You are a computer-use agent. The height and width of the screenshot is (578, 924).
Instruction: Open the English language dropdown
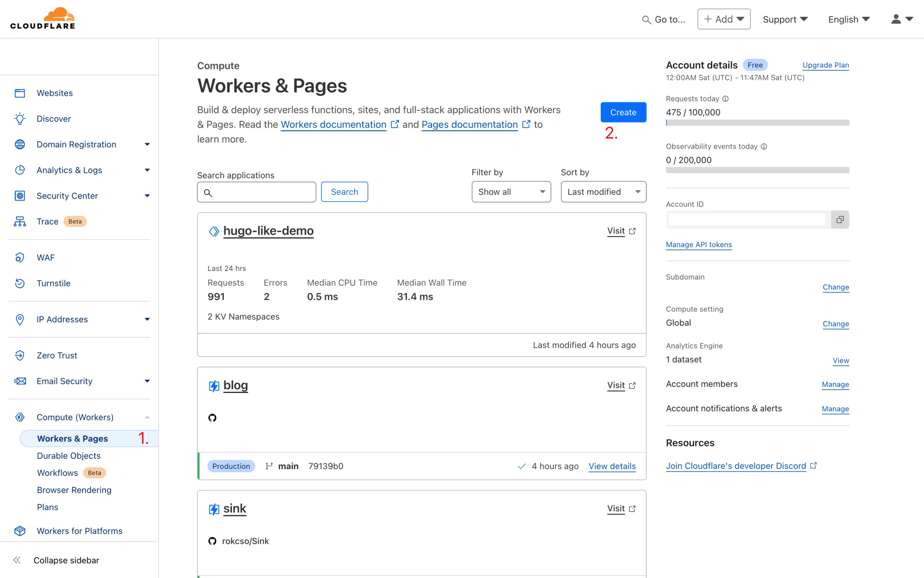click(x=849, y=19)
